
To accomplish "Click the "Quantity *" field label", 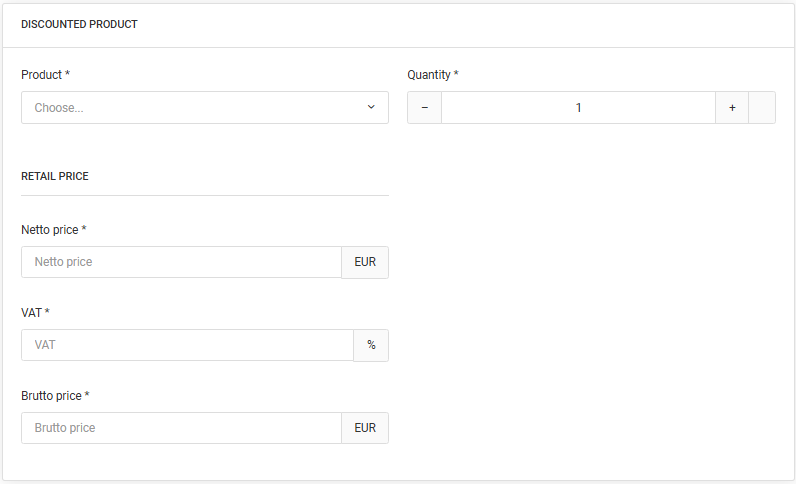I will (x=432, y=75).
